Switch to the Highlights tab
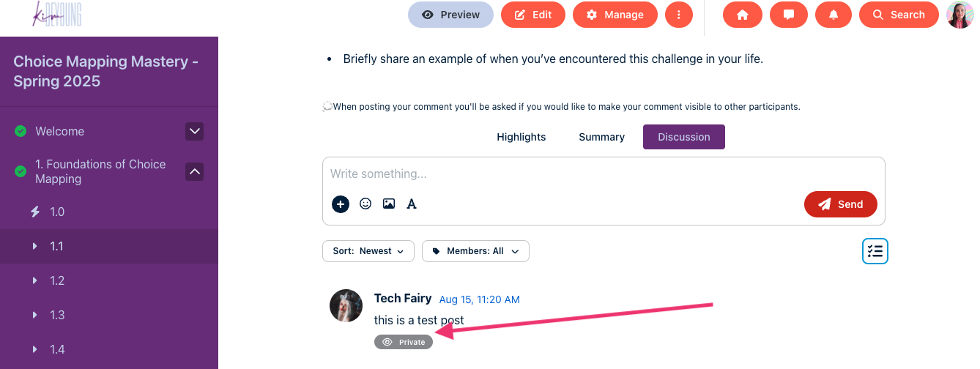 point(521,137)
